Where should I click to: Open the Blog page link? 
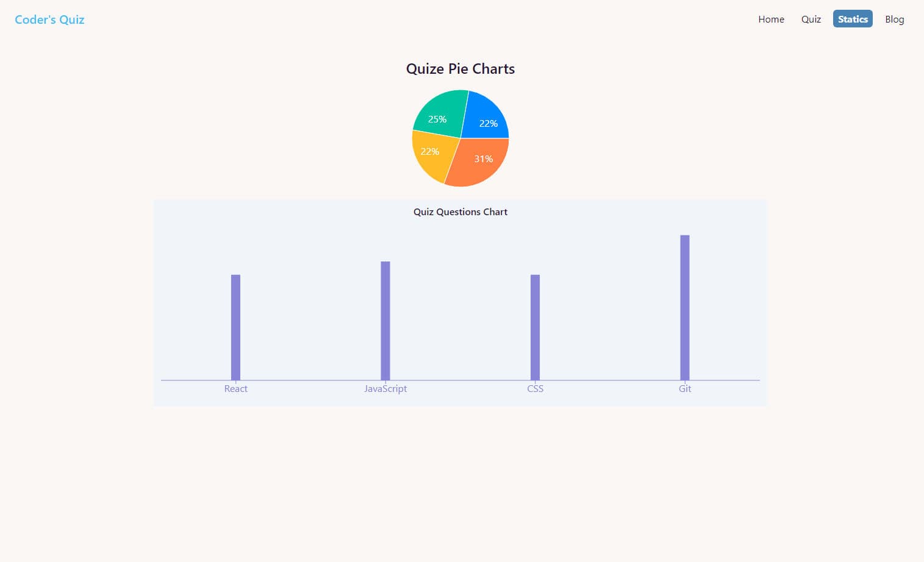tap(894, 20)
